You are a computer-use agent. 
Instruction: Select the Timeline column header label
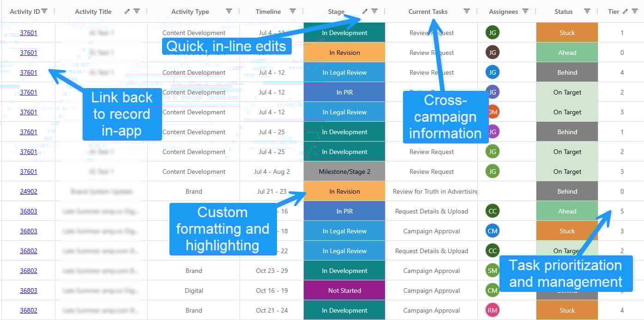(268, 12)
